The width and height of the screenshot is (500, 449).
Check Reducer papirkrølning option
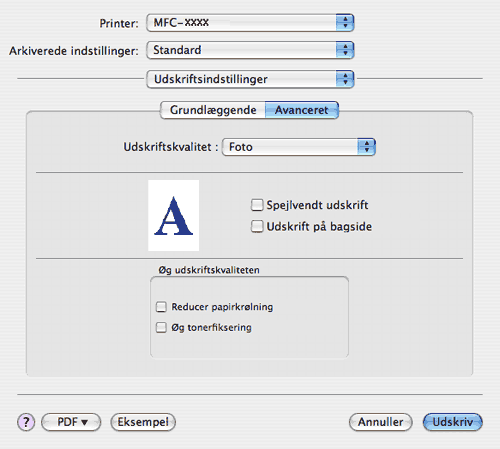[x=161, y=307]
